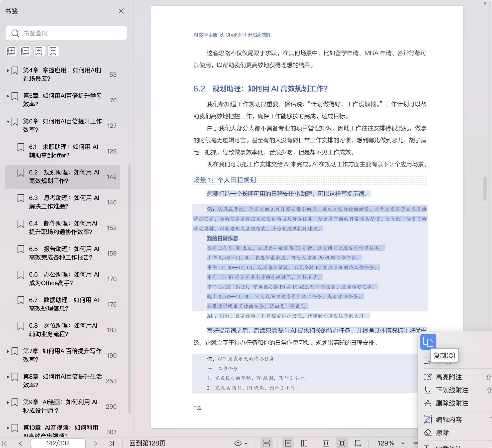Jump to the first page
The width and height of the screenshot is (492, 448).
click(5, 443)
